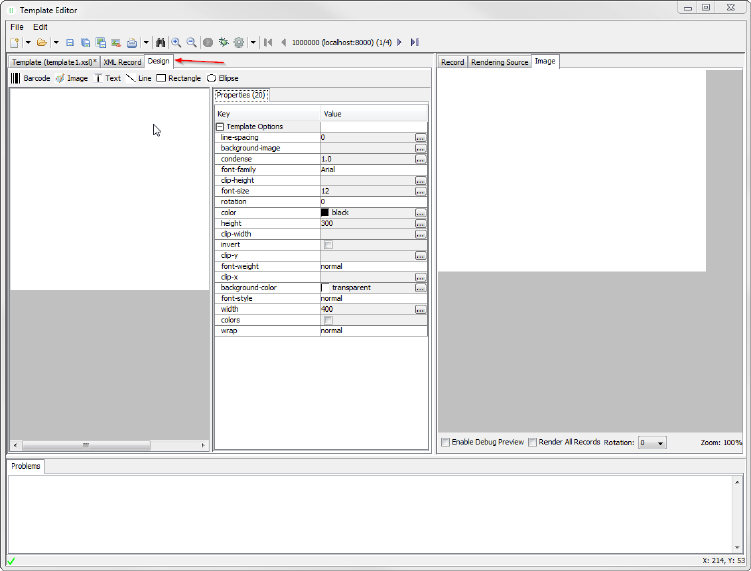
Task: Click the ellipsis button for width
Action: (x=420, y=310)
